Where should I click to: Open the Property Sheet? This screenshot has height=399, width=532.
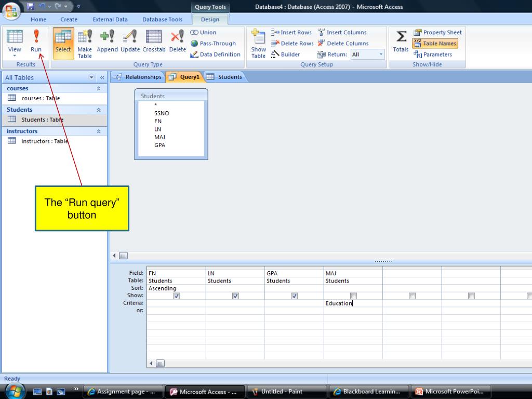437,32
